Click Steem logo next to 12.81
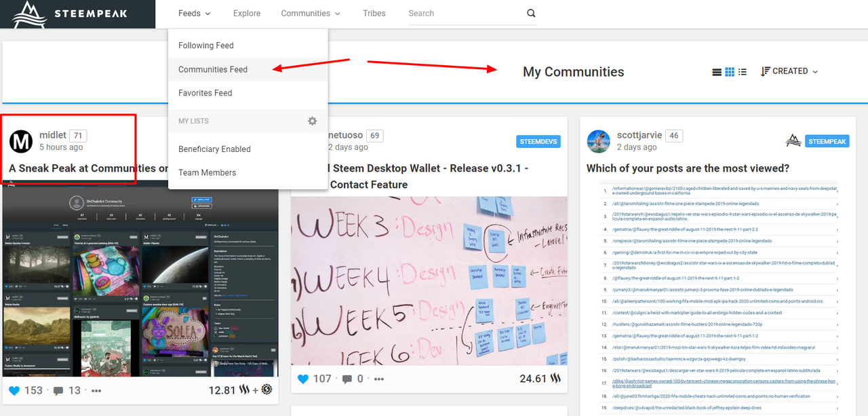This screenshot has width=868, height=416. point(244,390)
